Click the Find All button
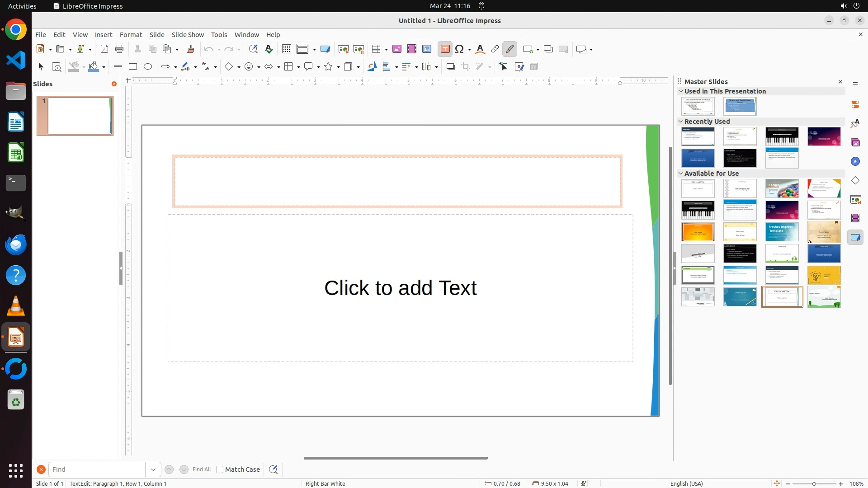 tap(202, 469)
